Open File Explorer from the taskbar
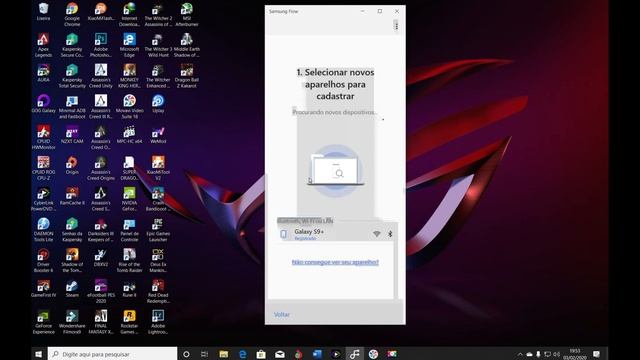640x360 pixels. [224, 354]
